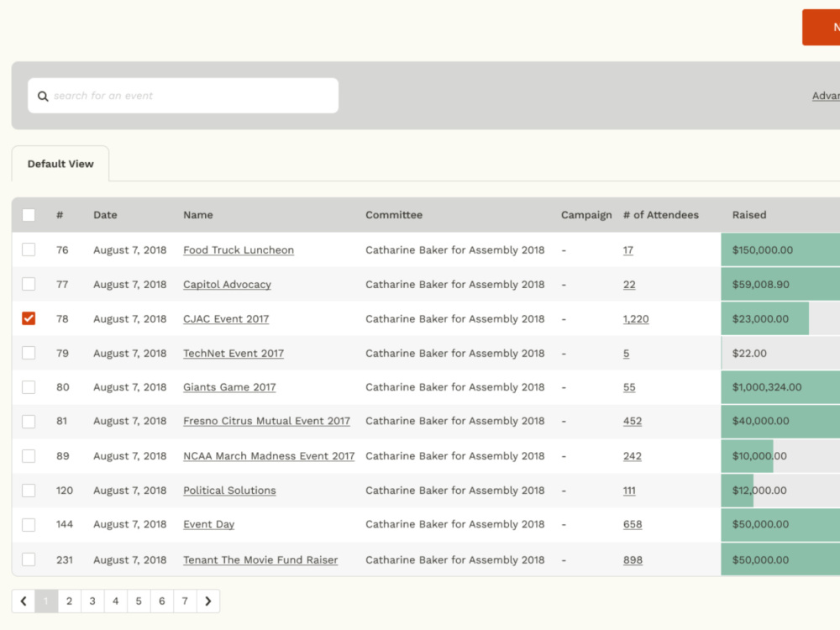Screen dimensions: 840x630
Task: View the 898 attendees link
Action: (x=633, y=559)
